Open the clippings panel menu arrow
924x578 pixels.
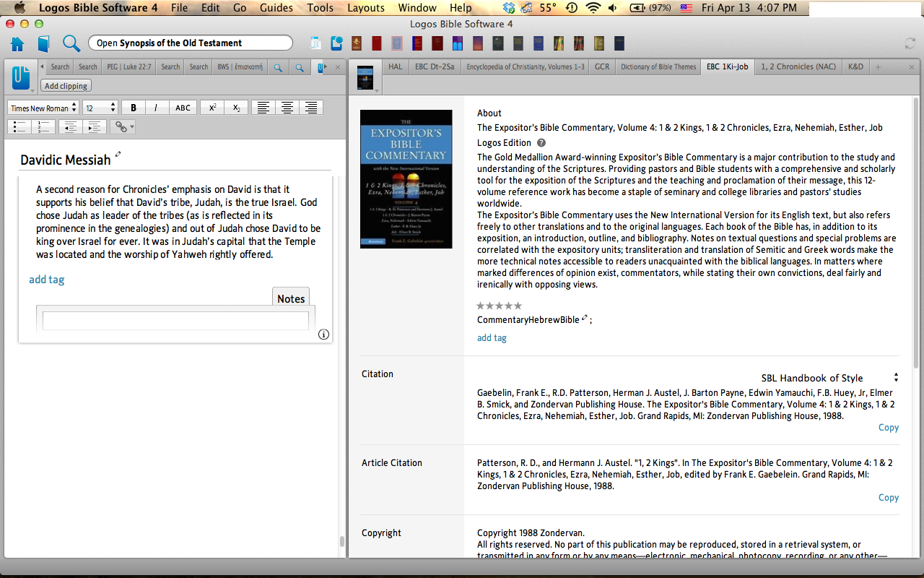33,90
